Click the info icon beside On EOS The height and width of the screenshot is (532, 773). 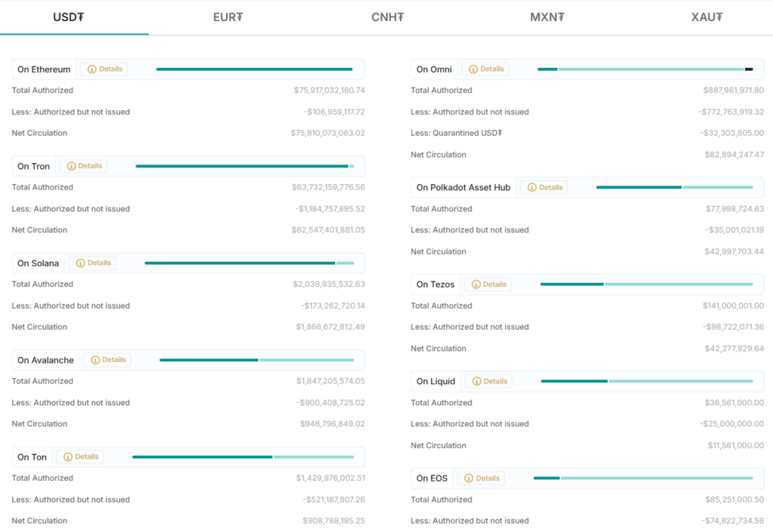point(470,478)
